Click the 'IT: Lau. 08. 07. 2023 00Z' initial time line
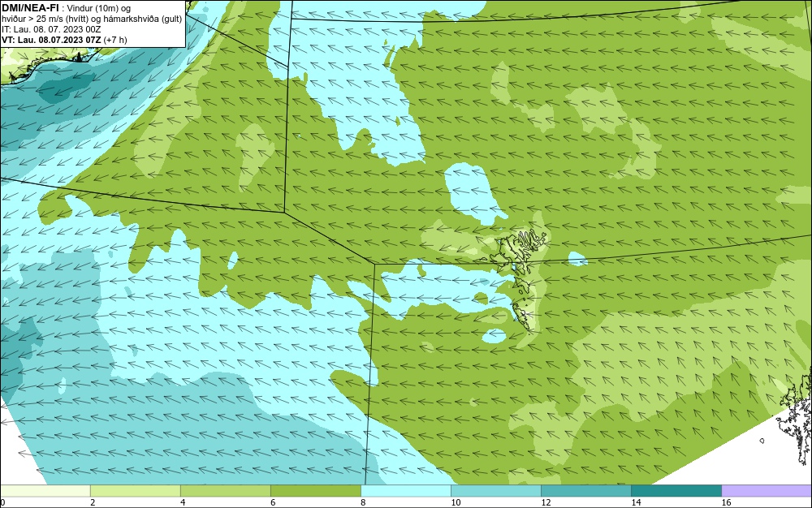 [x=50, y=29]
